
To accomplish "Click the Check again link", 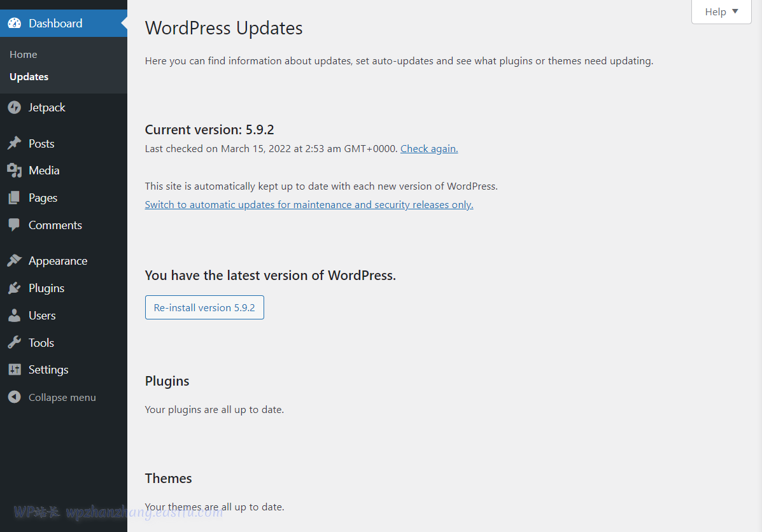I will pos(429,149).
